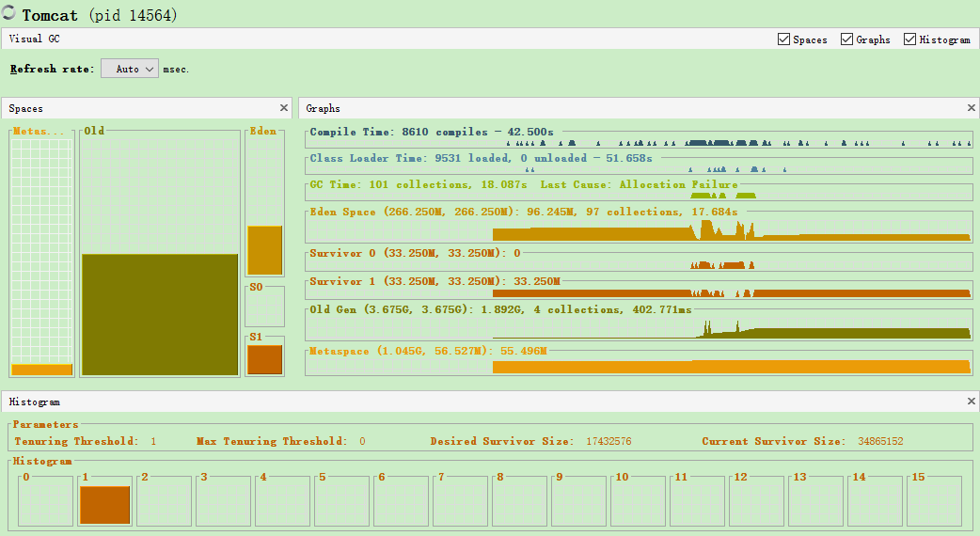Viewport: 980px width, 536px height.
Task: Click the Class Loader Time graph label
Action: pyautogui.click(x=481, y=158)
